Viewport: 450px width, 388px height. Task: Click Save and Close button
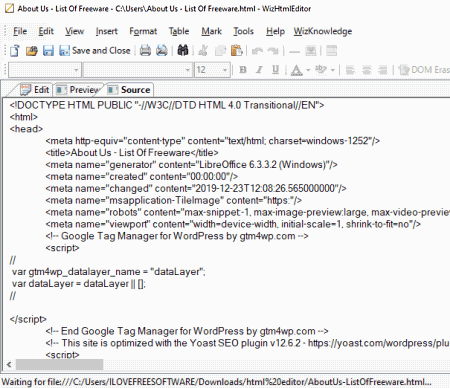[x=95, y=51]
